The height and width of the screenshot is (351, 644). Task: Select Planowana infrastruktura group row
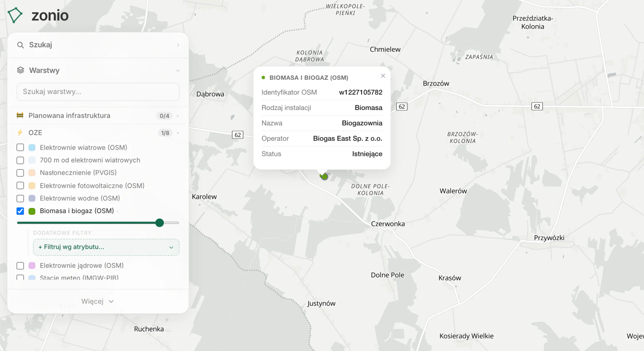click(98, 115)
